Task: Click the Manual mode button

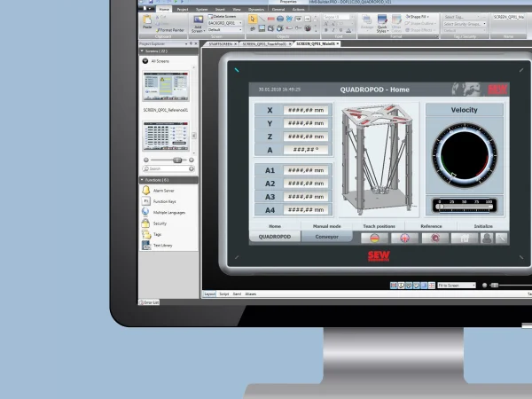Action: tap(326, 226)
